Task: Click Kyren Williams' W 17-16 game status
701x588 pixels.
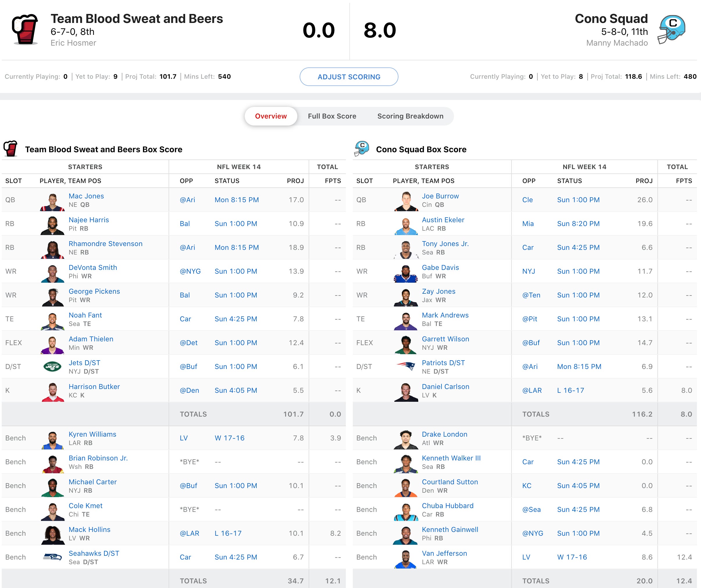Action: pos(229,438)
